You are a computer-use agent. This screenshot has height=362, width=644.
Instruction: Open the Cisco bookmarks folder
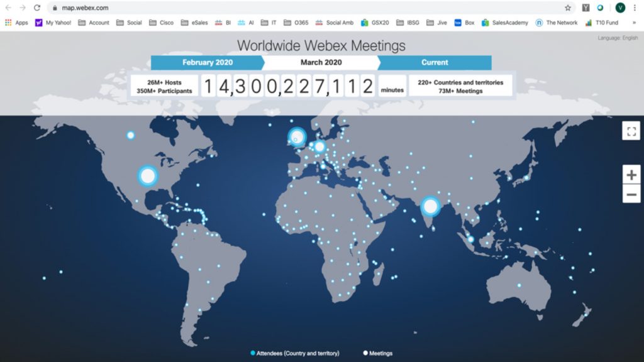(x=161, y=23)
